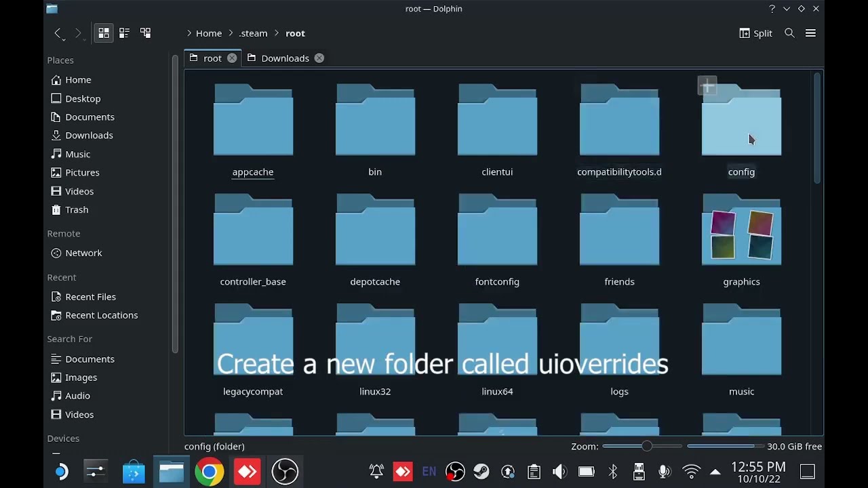Expand breadcrumb chevron before .steam
Viewport: 868px width, 488px height.
pos(231,33)
